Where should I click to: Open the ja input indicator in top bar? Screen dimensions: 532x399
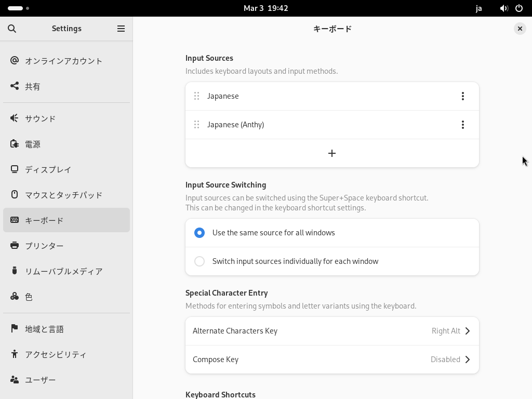click(x=478, y=8)
